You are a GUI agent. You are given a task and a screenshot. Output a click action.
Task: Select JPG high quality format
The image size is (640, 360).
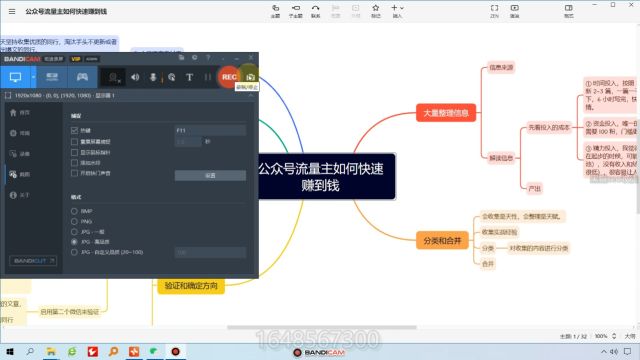74,242
